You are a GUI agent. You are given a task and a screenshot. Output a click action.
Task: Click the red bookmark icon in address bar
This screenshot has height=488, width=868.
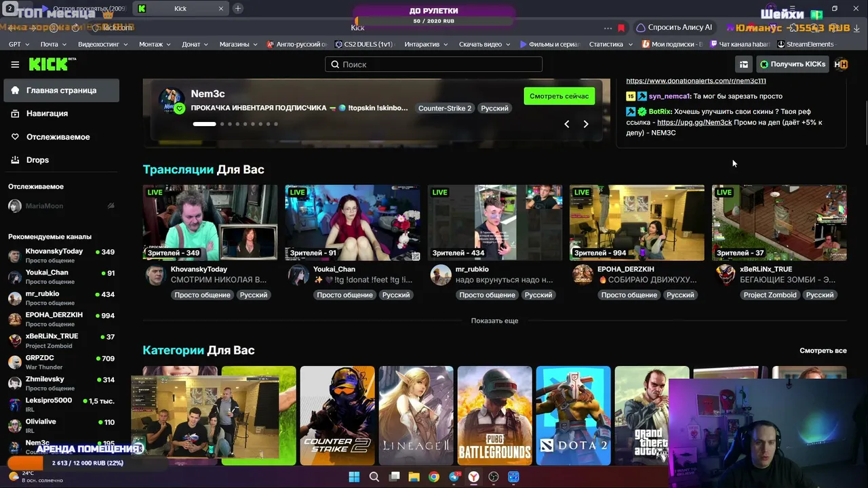pyautogui.click(x=621, y=28)
